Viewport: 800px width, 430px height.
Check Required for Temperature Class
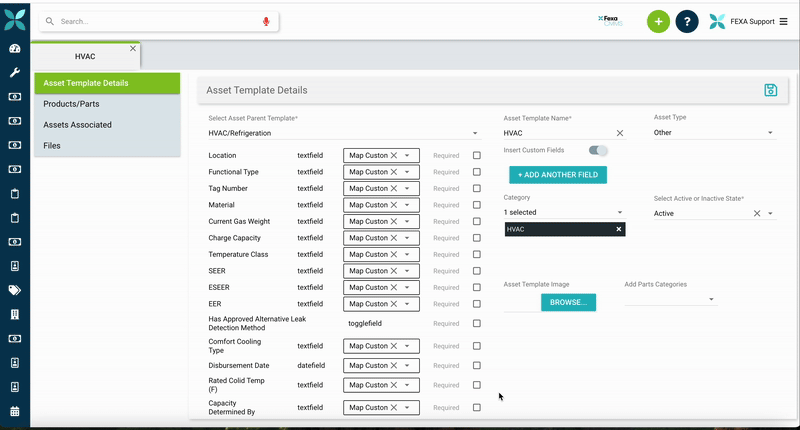[477, 255]
